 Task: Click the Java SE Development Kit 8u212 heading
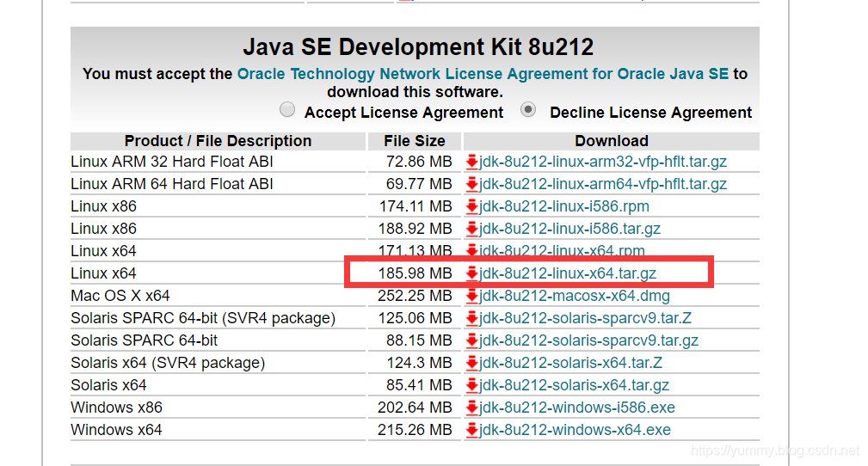click(418, 47)
